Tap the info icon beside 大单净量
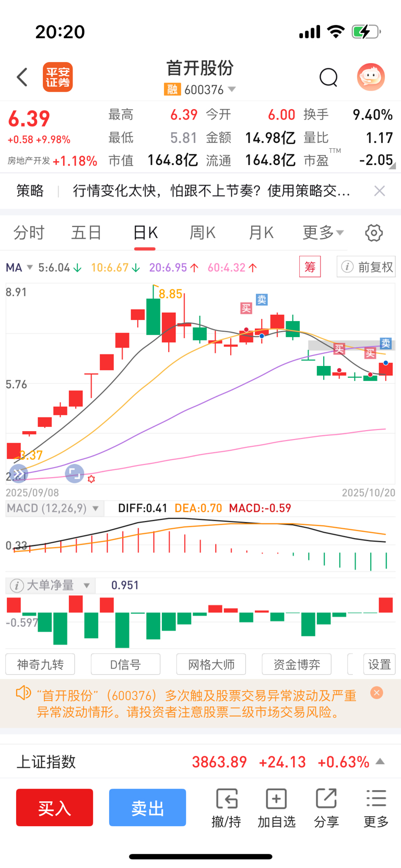The image size is (401, 868). (17, 586)
